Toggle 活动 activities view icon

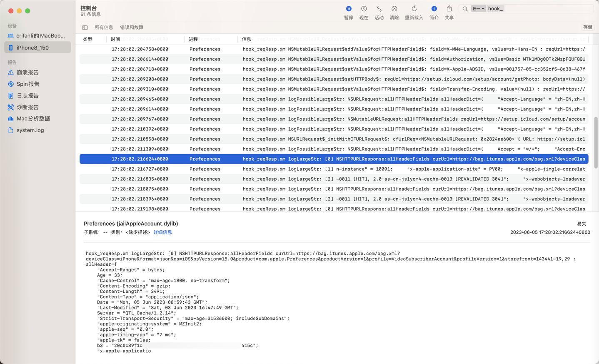pos(379,9)
